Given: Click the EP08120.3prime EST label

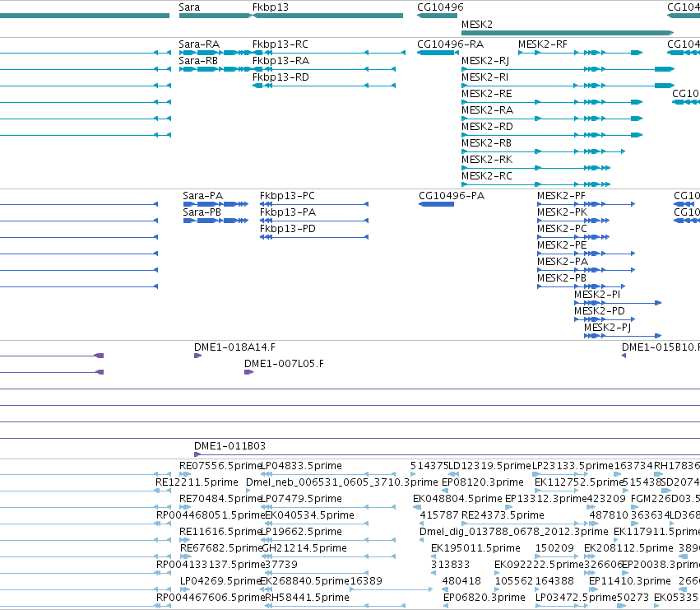Looking at the screenshot, I should tap(483, 482).
